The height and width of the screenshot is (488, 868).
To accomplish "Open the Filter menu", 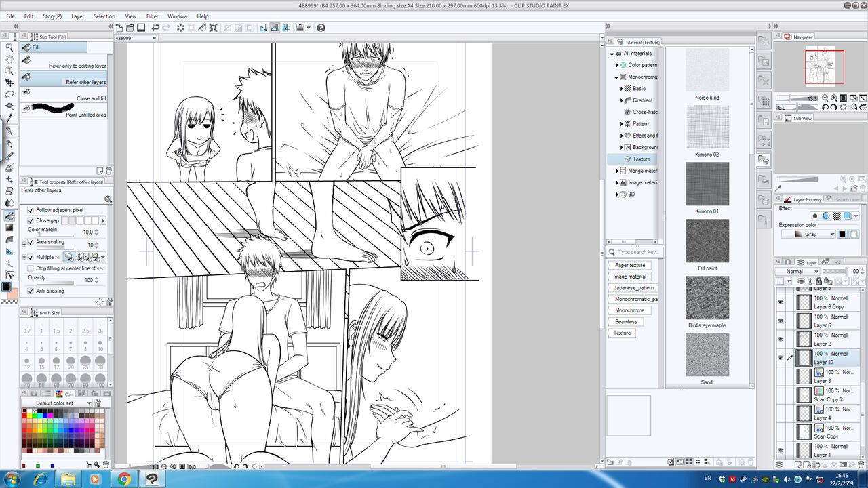I will coord(153,16).
